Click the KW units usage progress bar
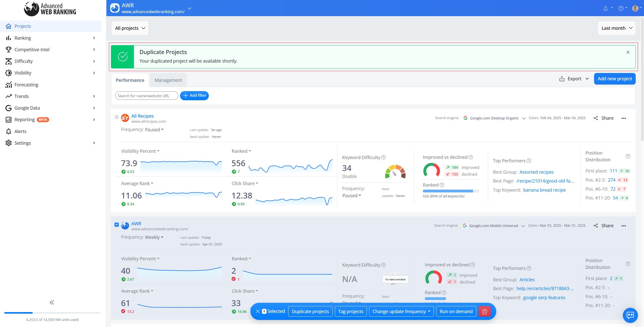The width and height of the screenshot is (644, 327). 52,313
